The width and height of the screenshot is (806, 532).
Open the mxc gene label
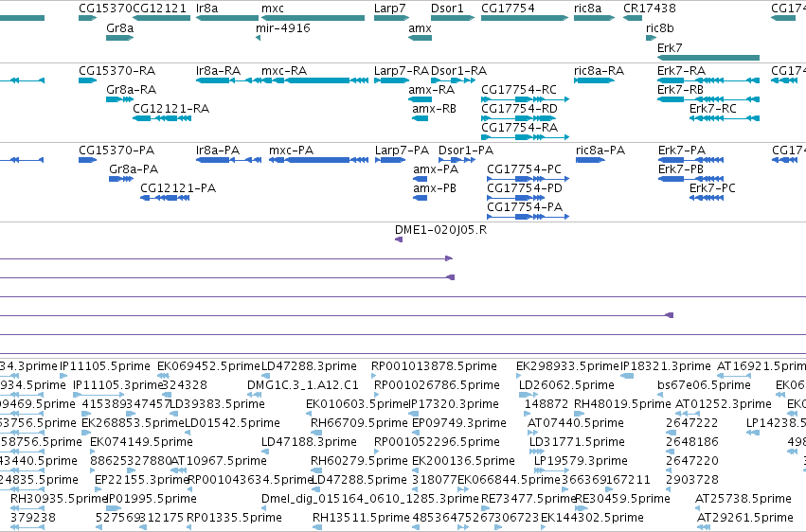pos(273,9)
